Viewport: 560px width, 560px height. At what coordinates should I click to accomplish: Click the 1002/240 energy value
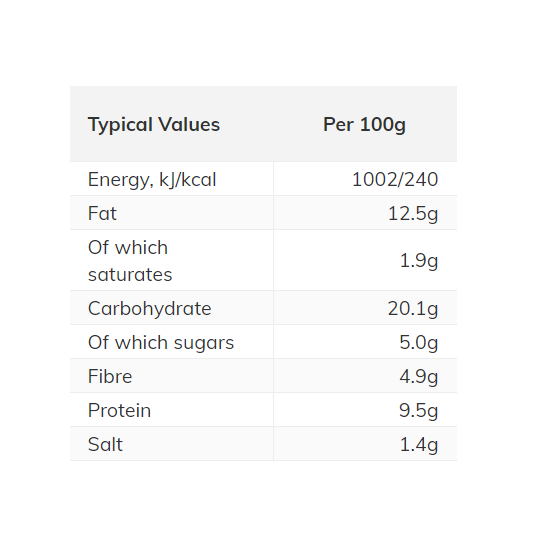pyautogui.click(x=395, y=179)
